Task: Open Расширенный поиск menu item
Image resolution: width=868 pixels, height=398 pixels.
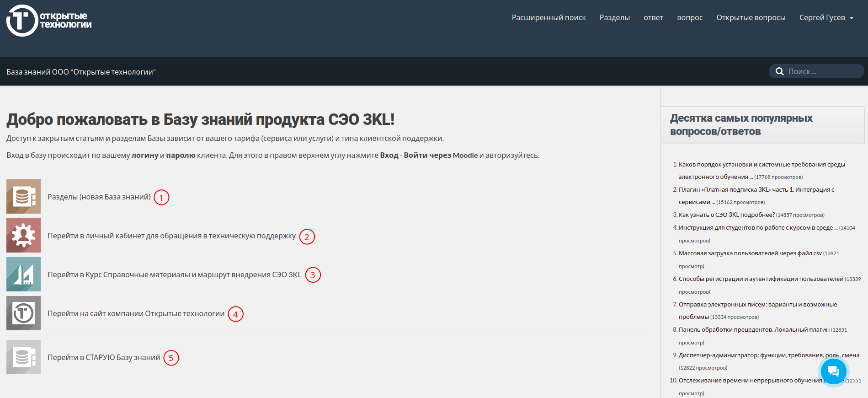Action: (548, 18)
